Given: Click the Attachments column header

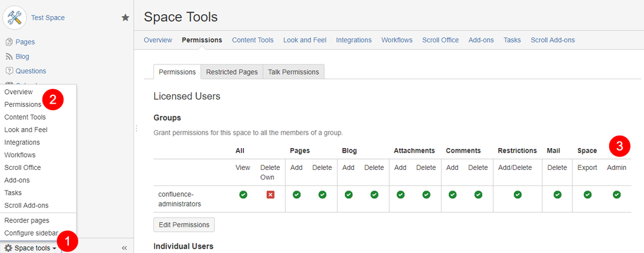Looking at the screenshot, I should click(414, 151).
